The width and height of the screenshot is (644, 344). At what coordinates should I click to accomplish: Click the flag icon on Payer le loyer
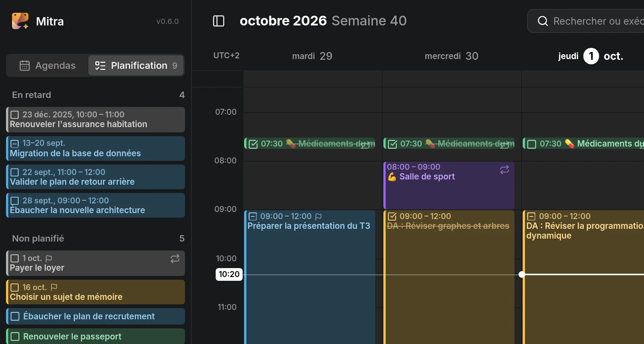49,258
